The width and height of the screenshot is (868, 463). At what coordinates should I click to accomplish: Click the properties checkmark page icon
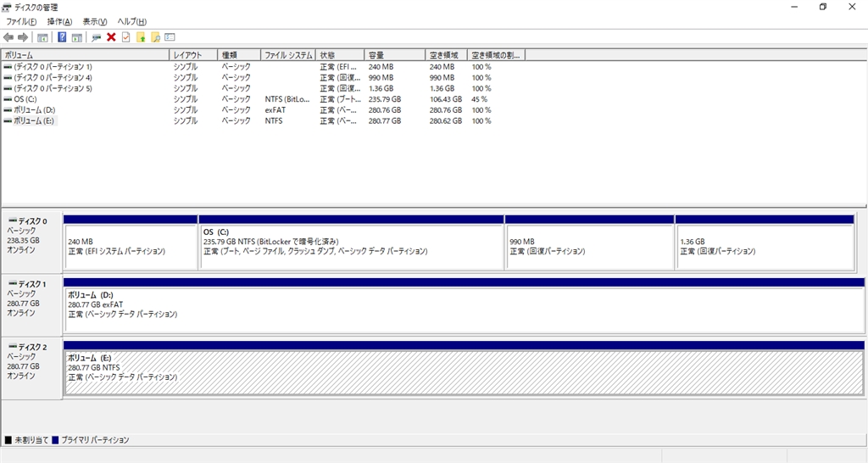pyautogui.click(x=126, y=37)
